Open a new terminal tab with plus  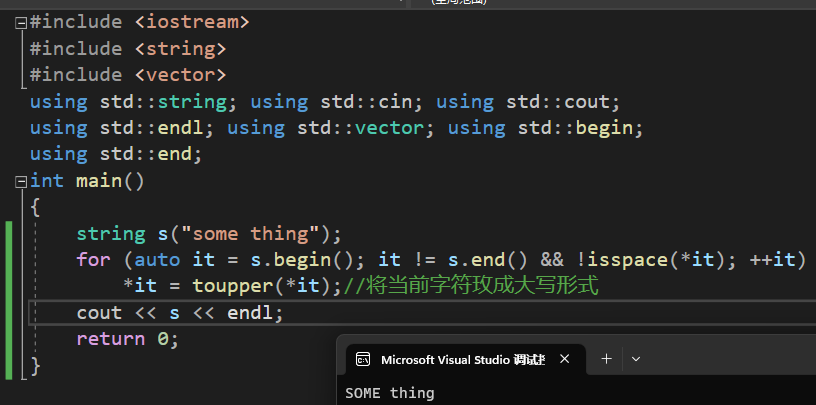click(x=605, y=359)
